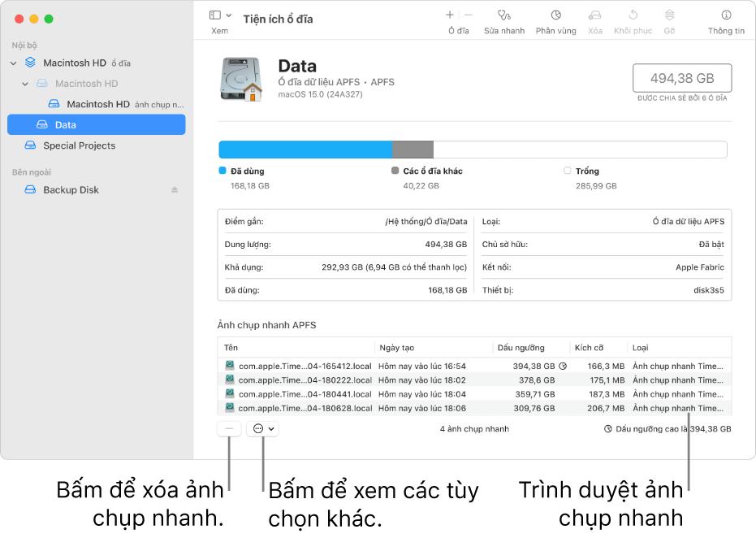Click the Restore (Khôi phục) icon
The height and width of the screenshot is (538, 756).
coord(633,15)
